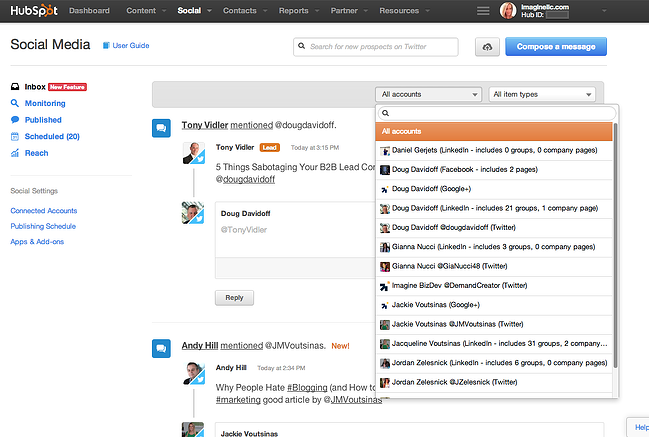Open the Reports nav item
The image size is (649, 437).
click(293, 11)
